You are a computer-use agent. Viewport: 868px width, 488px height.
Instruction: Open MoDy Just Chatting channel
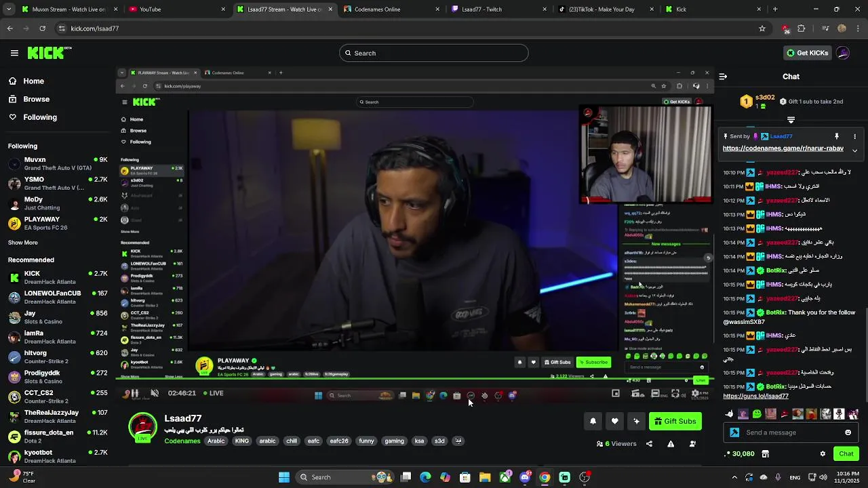point(58,203)
